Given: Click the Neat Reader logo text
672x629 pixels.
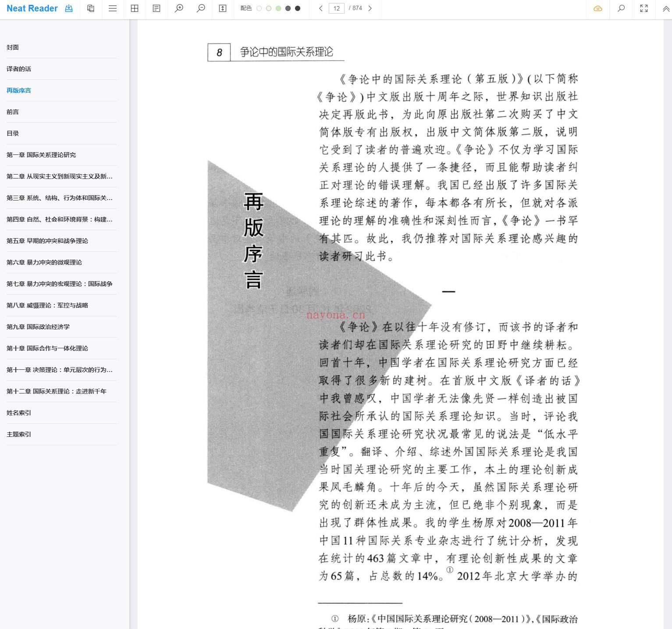Looking at the screenshot, I should coord(32,8).
